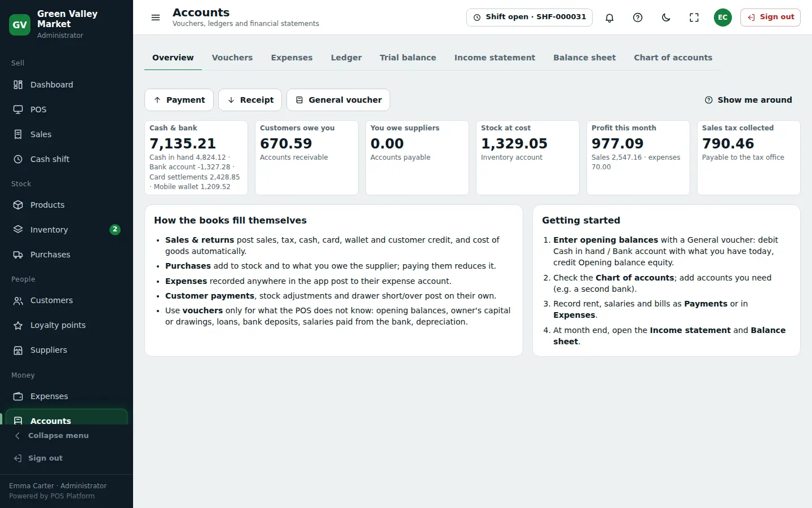
Task: Click the Cash & bank card
Action: point(196,158)
